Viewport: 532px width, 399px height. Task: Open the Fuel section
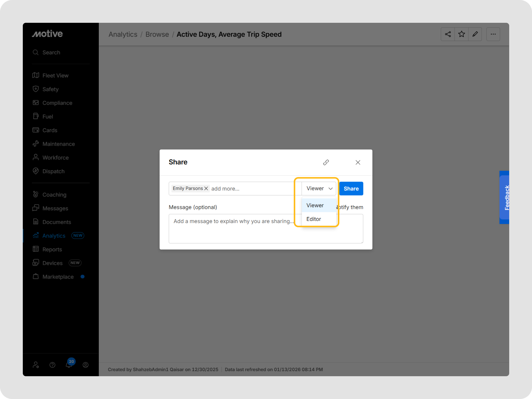point(47,116)
